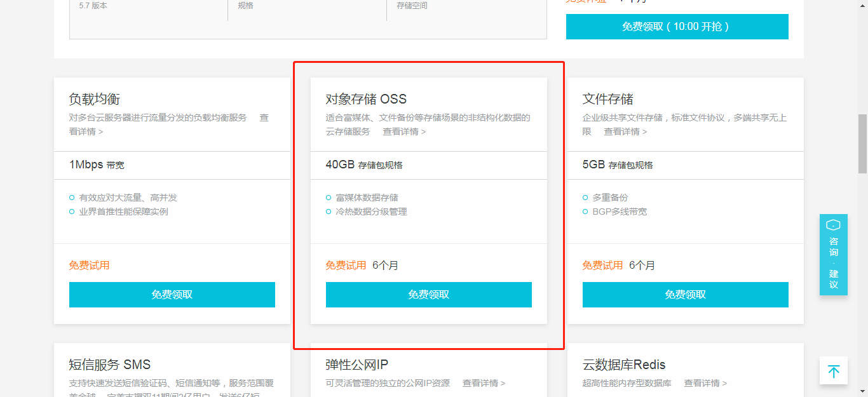The width and height of the screenshot is (868, 397).
Task: Click 免费试用 label in 负载均衡 card
Action: 90,266
